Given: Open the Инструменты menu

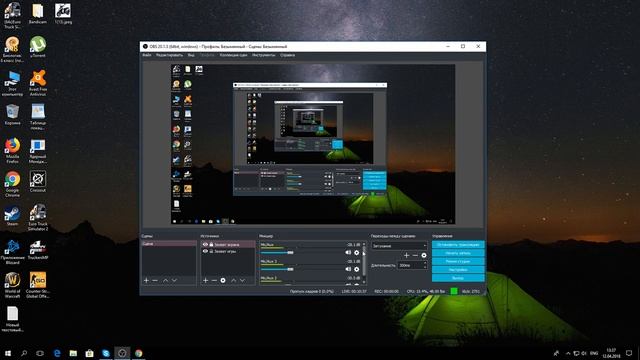Looking at the screenshot, I should point(264,55).
